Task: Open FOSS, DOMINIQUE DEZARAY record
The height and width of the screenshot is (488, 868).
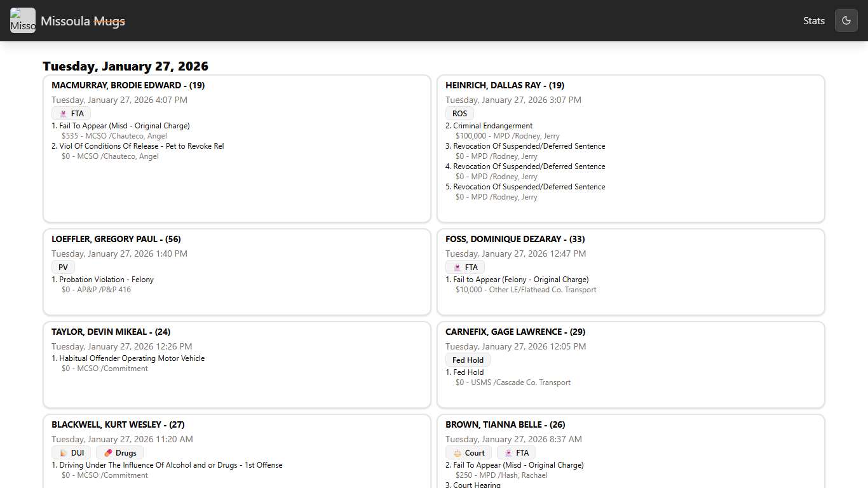Action: click(515, 239)
